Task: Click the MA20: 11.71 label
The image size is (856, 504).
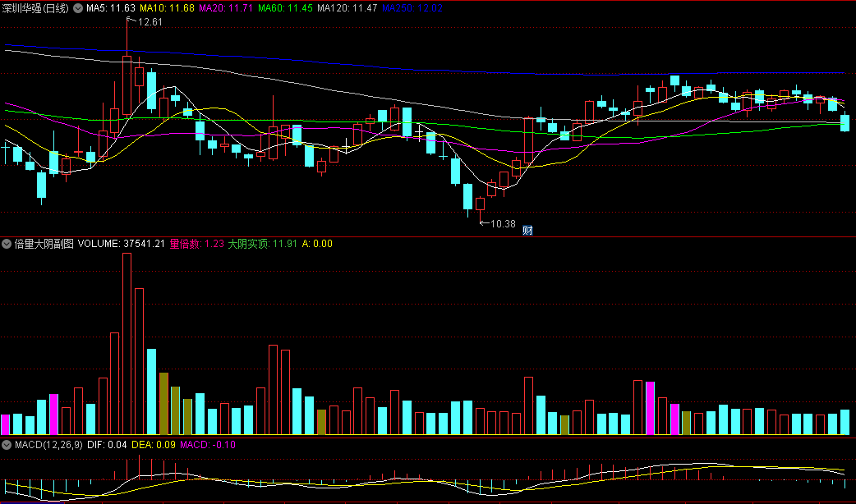Action: click(x=226, y=8)
